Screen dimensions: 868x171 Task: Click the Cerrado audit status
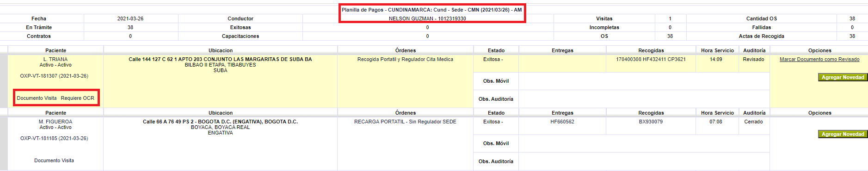coord(753,122)
